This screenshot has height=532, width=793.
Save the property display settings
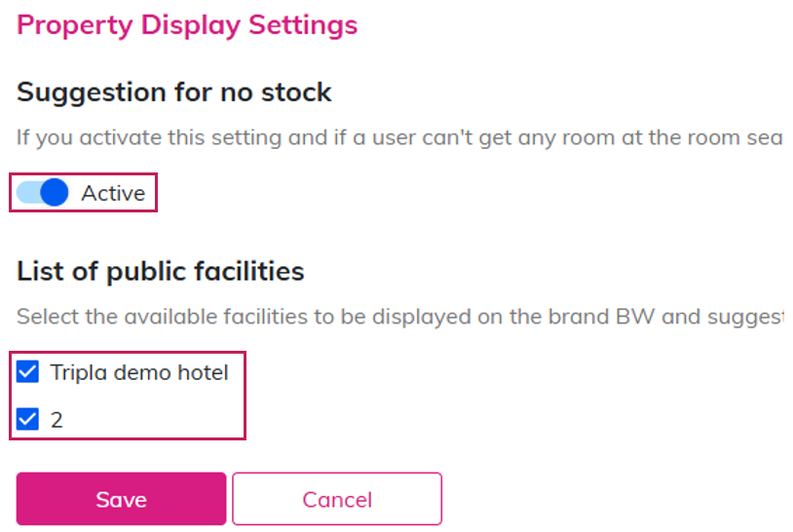point(121,499)
